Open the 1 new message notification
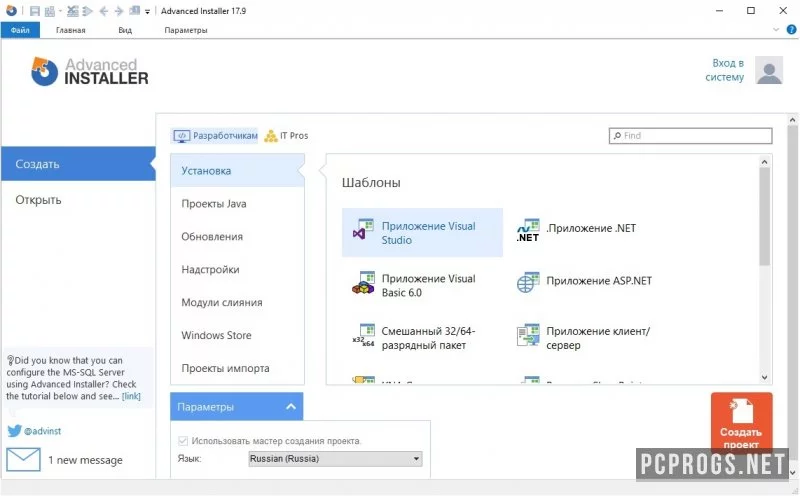 (x=85, y=460)
